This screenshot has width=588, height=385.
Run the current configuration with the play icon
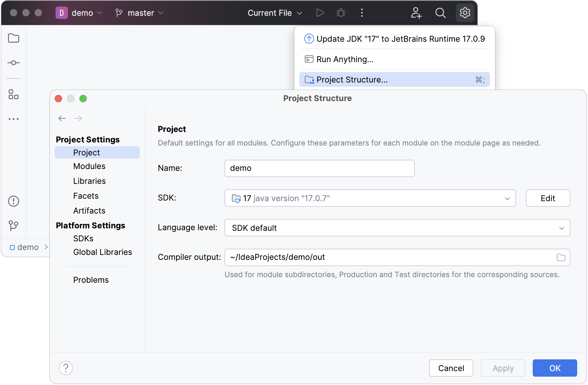[x=320, y=13]
